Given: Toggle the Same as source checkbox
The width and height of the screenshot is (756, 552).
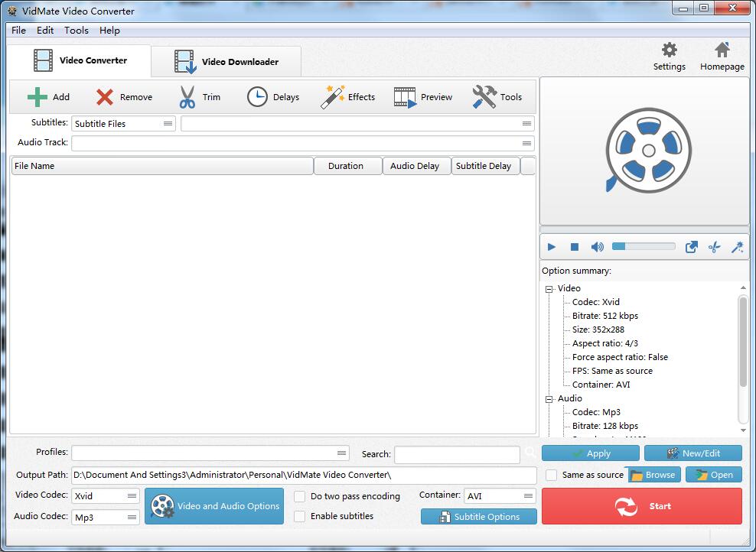Looking at the screenshot, I should (550, 475).
